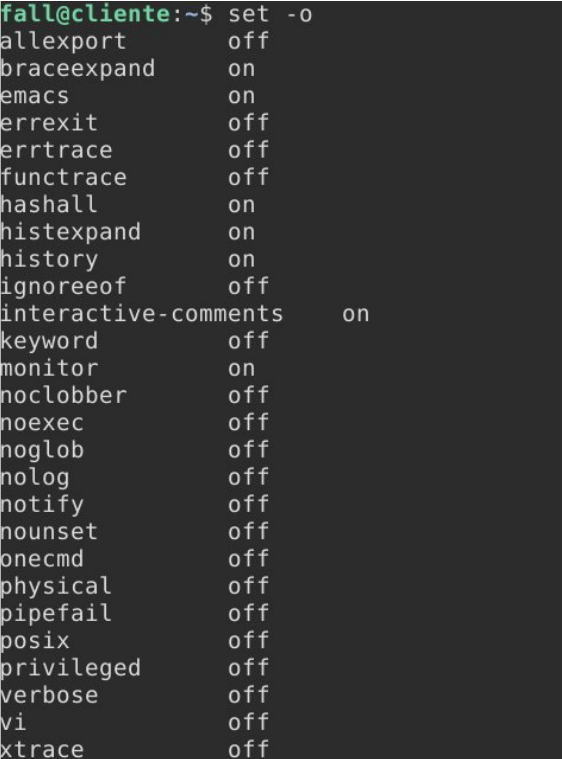Select the allexport option name
The image size is (562, 759).
(63, 41)
